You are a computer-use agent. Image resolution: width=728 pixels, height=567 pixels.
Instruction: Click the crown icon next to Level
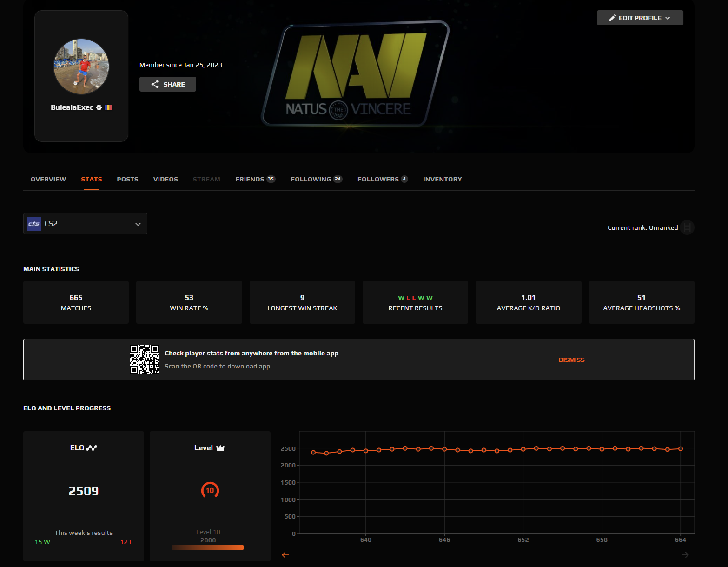[220, 448]
